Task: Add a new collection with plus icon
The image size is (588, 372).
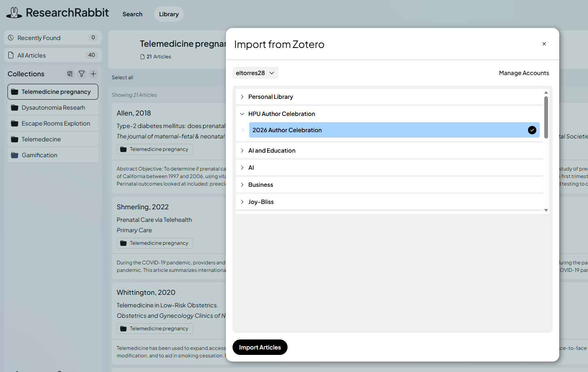Action: click(93, 74)
